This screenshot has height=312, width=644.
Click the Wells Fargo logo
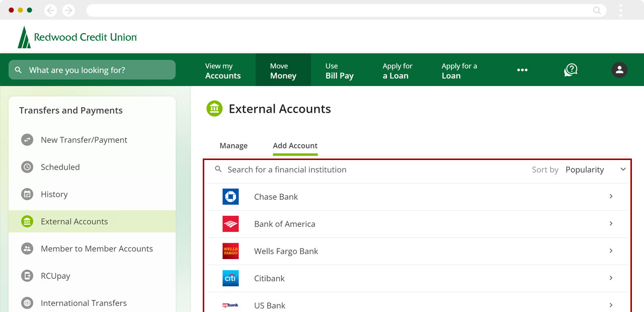230,251
